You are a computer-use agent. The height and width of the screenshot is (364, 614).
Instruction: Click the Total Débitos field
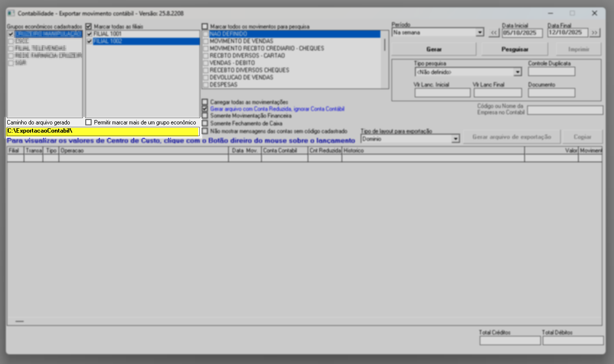tap(573, 341)
